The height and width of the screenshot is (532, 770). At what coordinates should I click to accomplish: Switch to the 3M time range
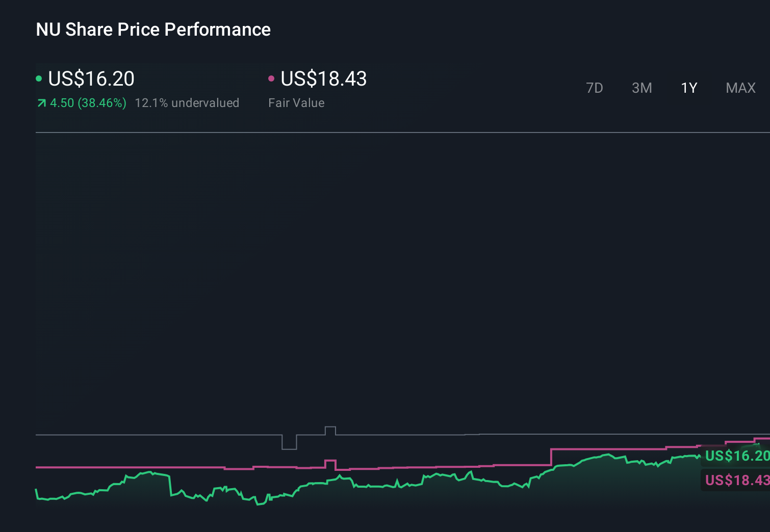(x=641, y=88)
